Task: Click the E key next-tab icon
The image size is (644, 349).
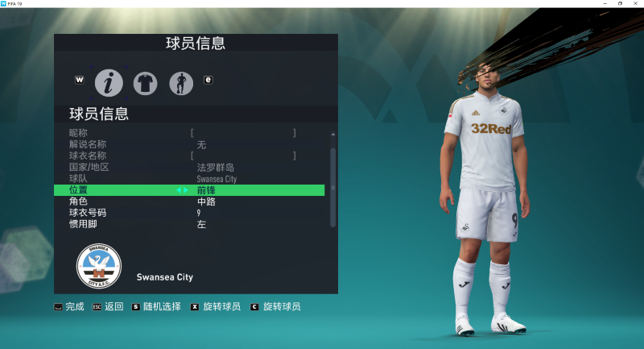Action: [x=208, y=80]
